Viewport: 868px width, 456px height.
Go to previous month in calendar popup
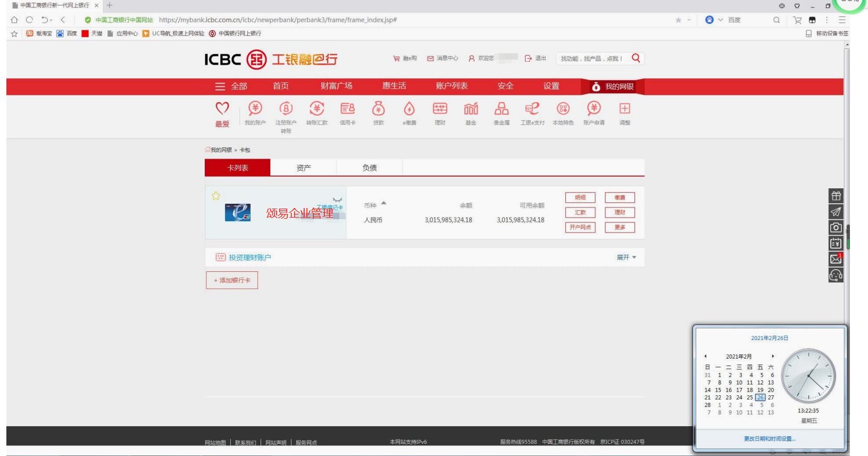pyautogui.click(x=706, y=356)
